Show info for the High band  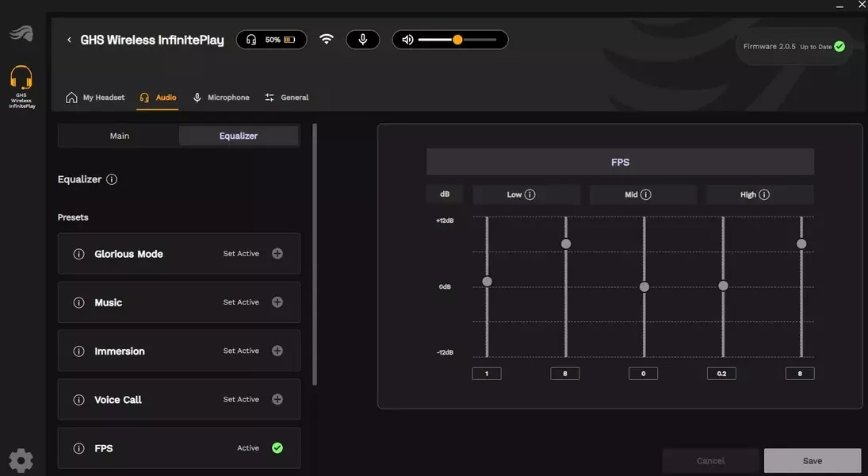pos(764,194)
